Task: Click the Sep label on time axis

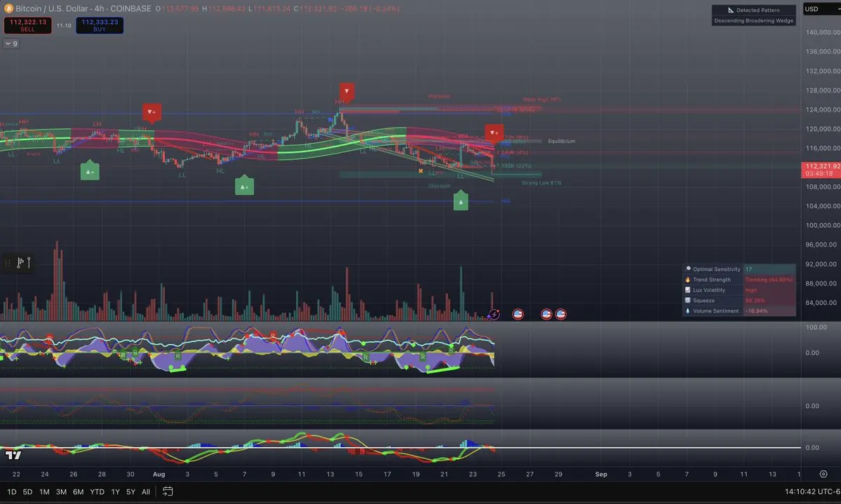Action: pyautogui.click(x=600, y=474)
